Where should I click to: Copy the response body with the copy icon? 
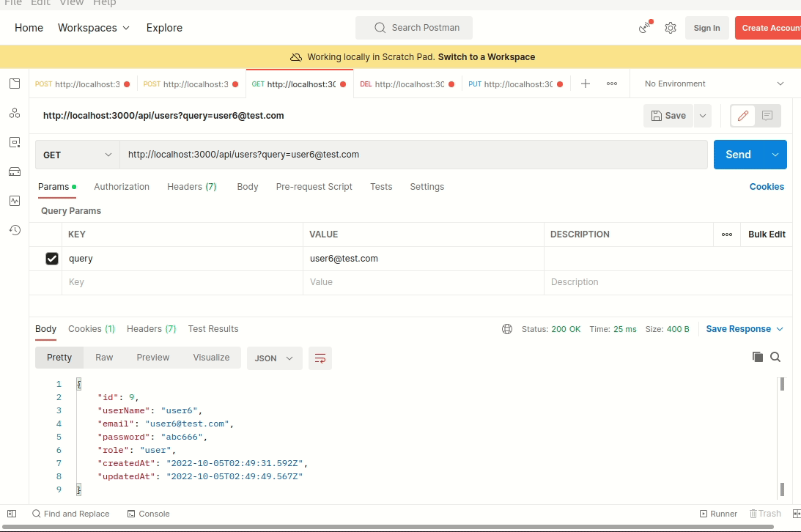coord(758,357)
